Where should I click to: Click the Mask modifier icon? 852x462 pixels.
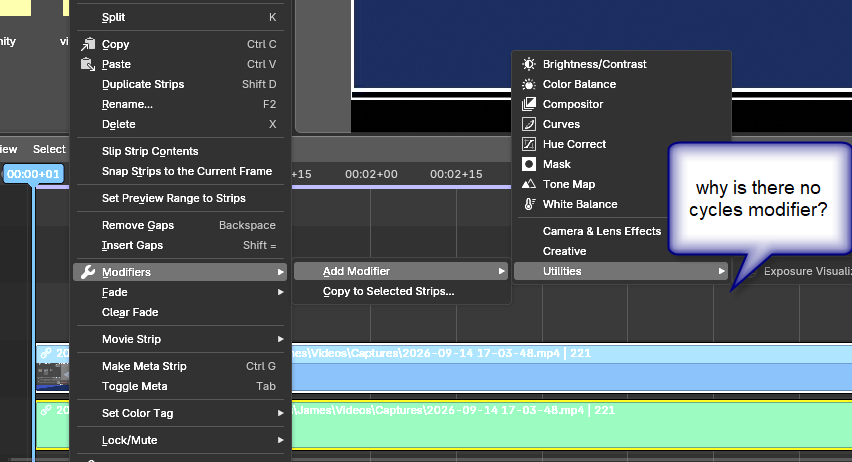[529, 164]
